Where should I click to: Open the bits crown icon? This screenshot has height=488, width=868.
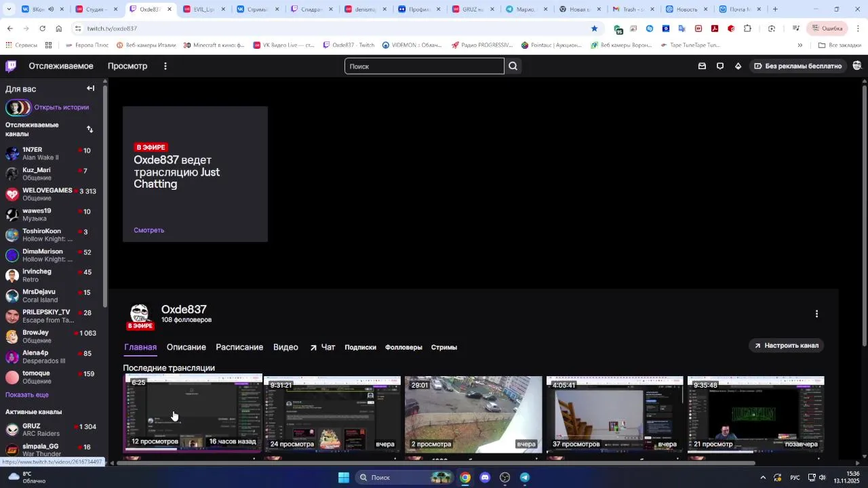point(738,66)
